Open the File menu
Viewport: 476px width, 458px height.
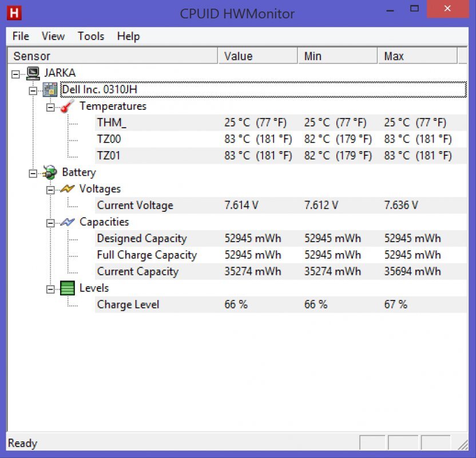(20, 36)
